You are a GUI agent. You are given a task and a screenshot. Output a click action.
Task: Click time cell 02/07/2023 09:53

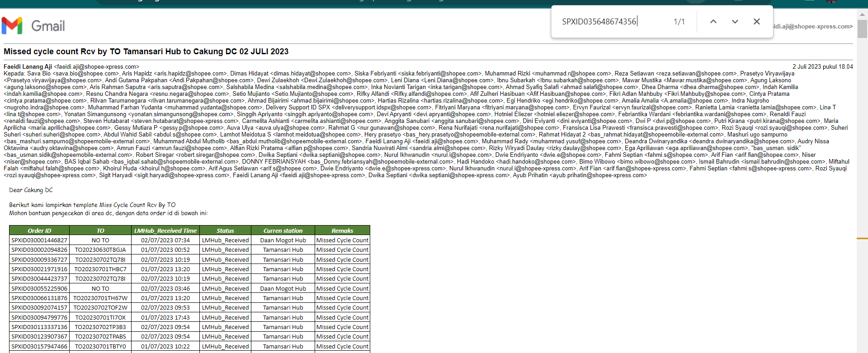[165, 308]
